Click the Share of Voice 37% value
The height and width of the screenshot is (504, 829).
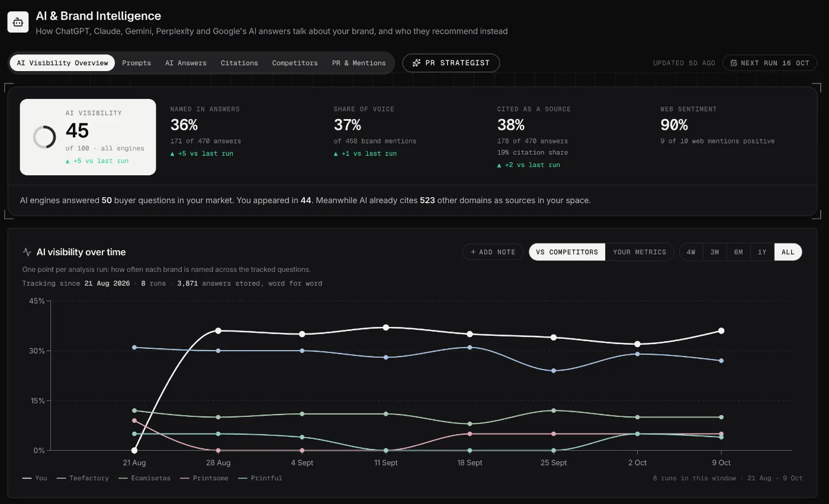(348, 125)
